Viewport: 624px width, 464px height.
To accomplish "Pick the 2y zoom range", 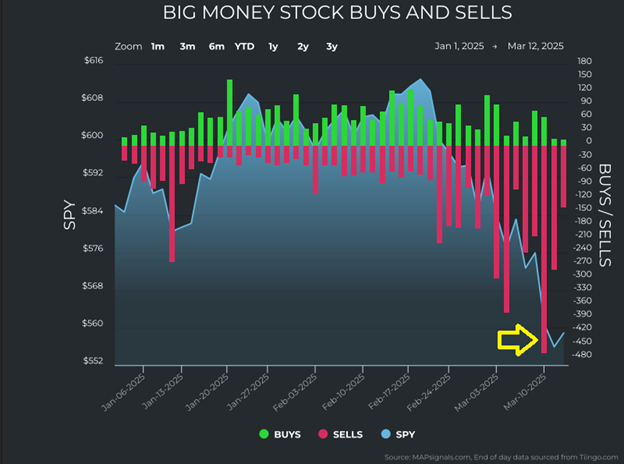I will 302,46.
